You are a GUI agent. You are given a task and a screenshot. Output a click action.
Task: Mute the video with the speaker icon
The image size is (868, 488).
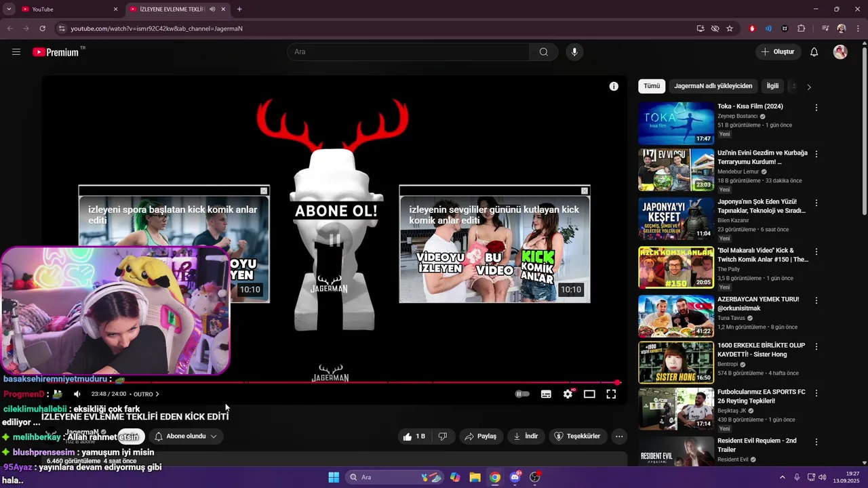pos(77,394)
